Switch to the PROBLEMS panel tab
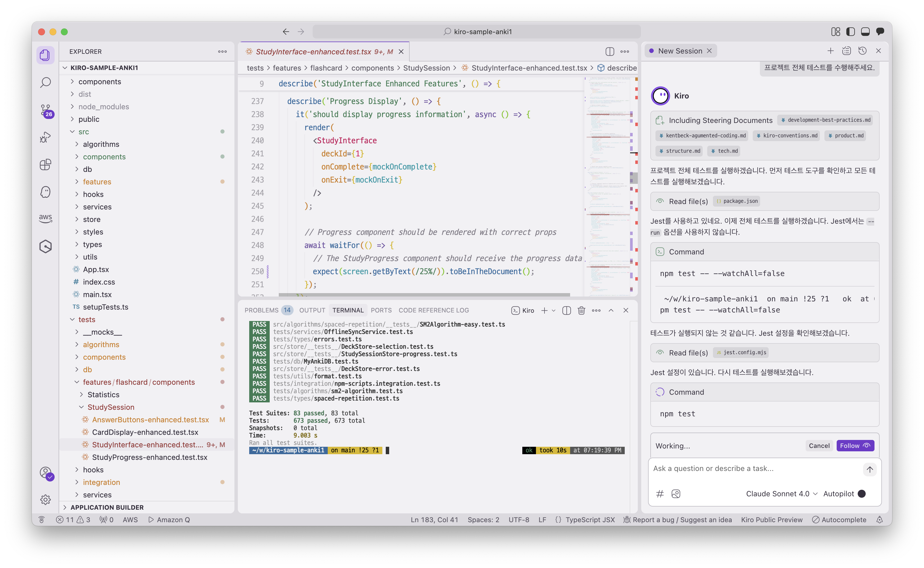924x568 pixels. click(262, 310)
